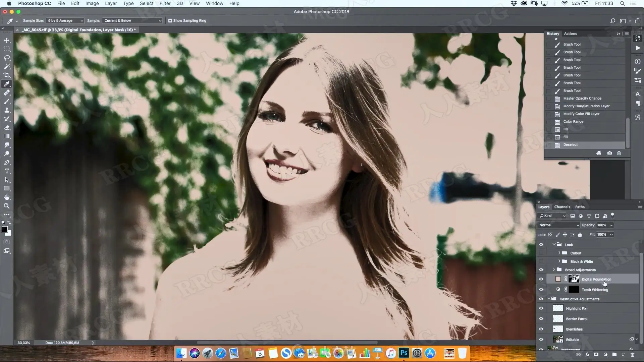
Task: Click the Digital Foundation layer mask thumbnail
Action: pos(574,279)
